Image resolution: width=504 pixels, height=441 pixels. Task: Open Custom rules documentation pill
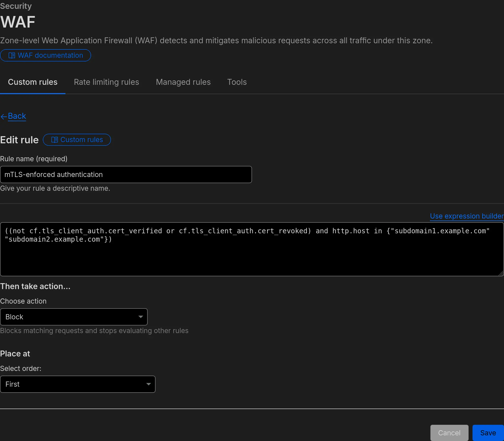[x=81, y=140]
